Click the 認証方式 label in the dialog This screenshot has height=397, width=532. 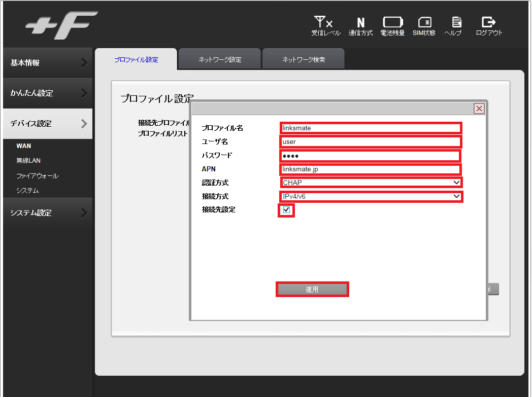coord(215,183)
